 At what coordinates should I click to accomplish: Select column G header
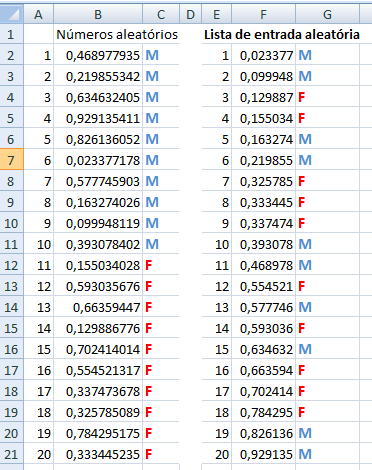click(x=327, y=14)
